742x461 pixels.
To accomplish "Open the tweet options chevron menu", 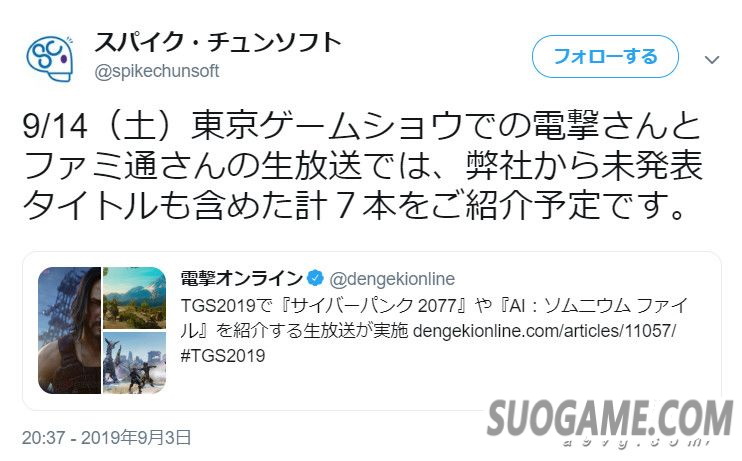I will 712,60.
